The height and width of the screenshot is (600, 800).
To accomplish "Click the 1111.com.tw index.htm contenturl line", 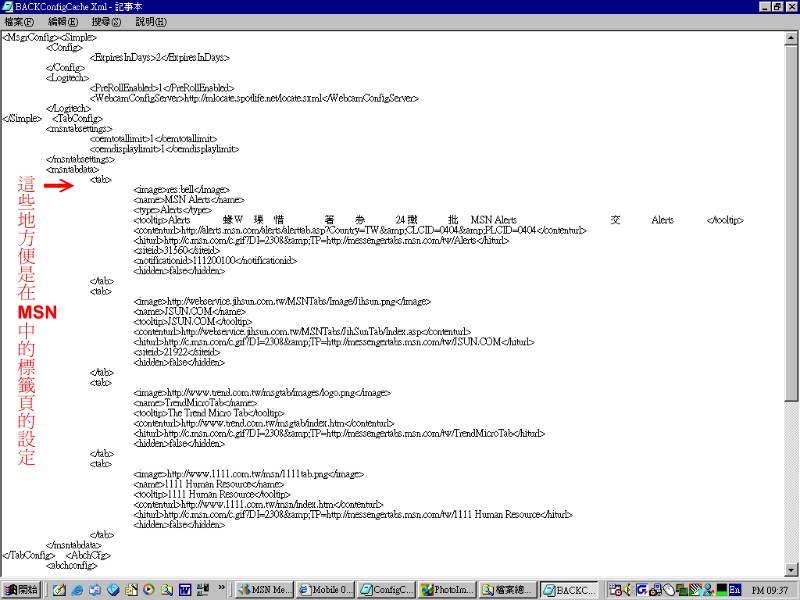I will click(258, 505).
